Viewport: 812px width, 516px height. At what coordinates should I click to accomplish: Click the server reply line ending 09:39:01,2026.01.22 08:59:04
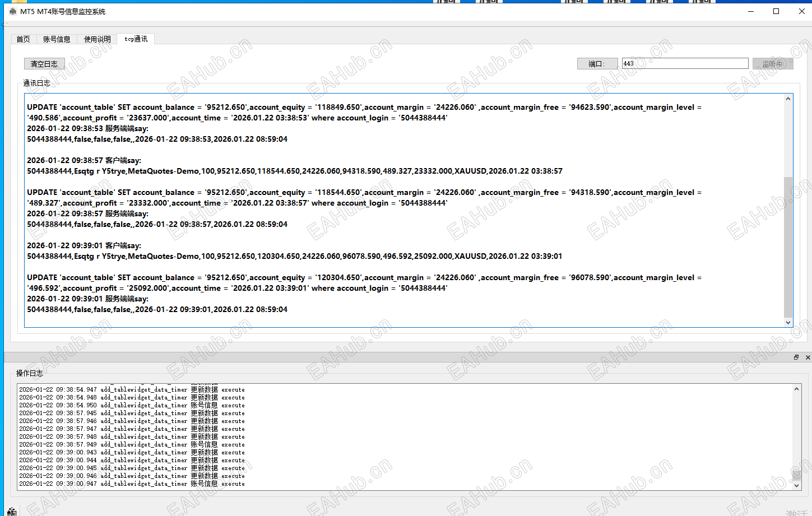[x=157, y=309]
